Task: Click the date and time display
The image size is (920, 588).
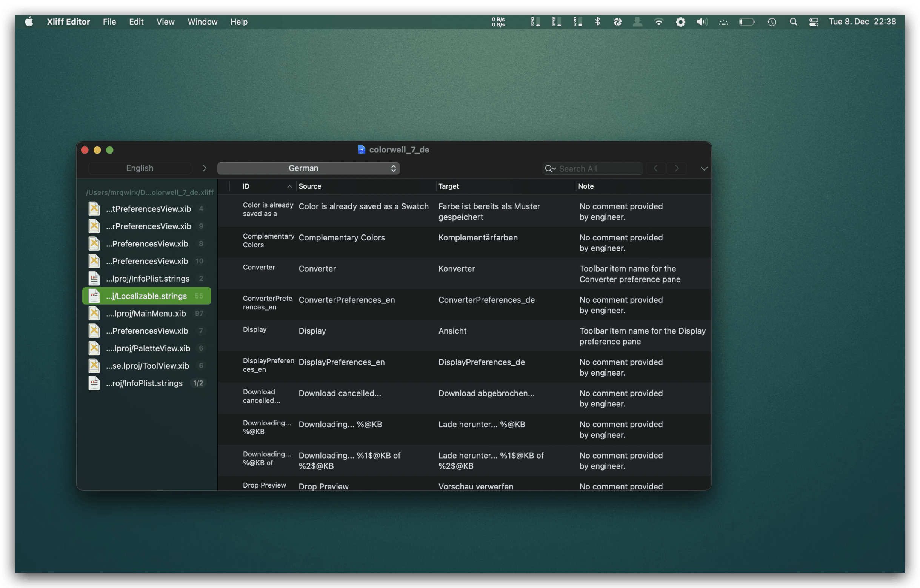Action: (x=862, y=22)
